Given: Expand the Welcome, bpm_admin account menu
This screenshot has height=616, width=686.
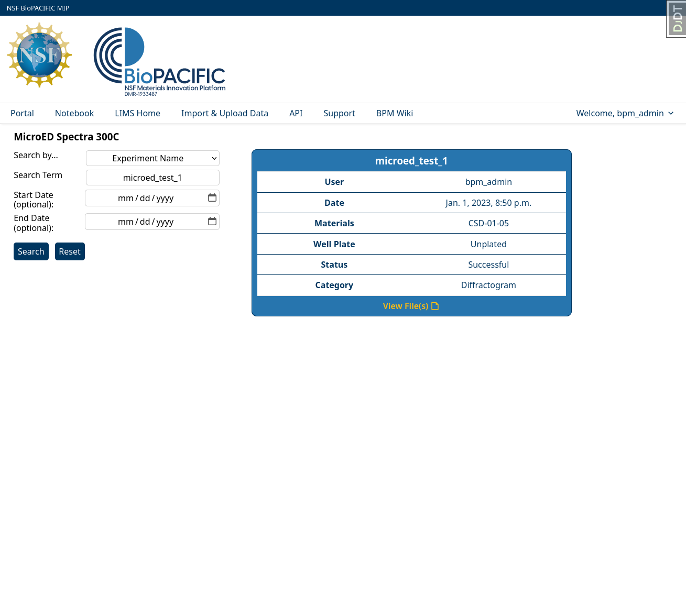Looking at the screenshot, I should tap(625, 113).
